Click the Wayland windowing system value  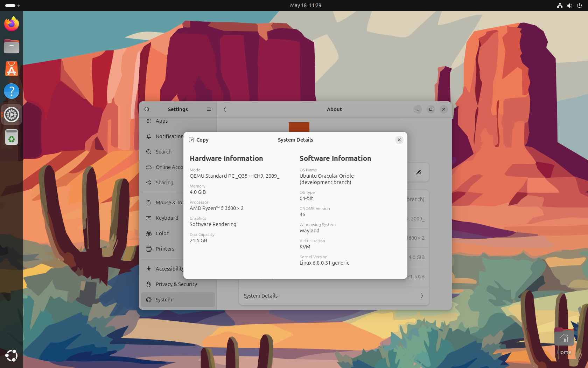[x=309, y=231]
